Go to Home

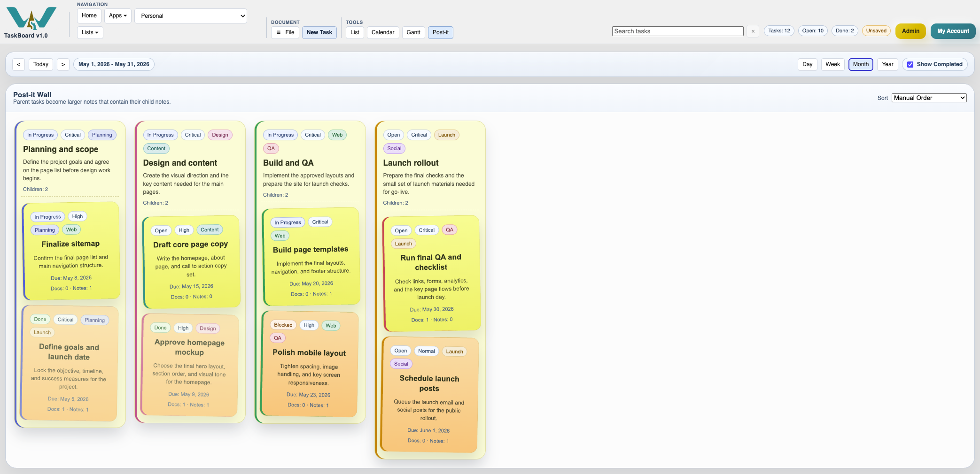89,15
